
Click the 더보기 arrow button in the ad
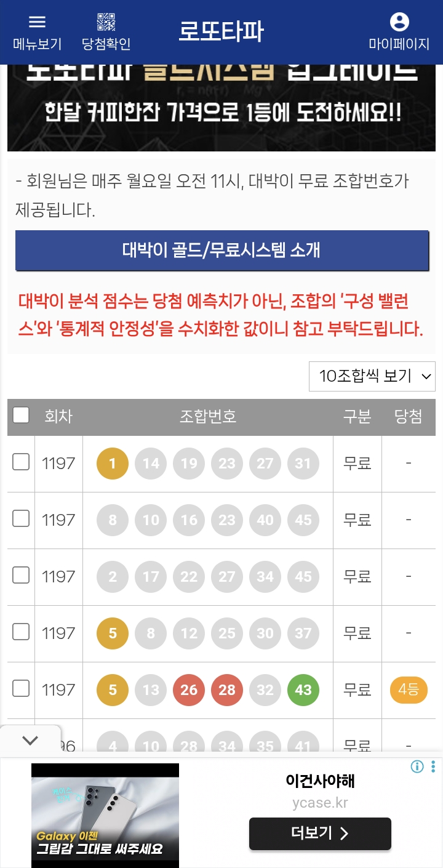click(320, 834)
